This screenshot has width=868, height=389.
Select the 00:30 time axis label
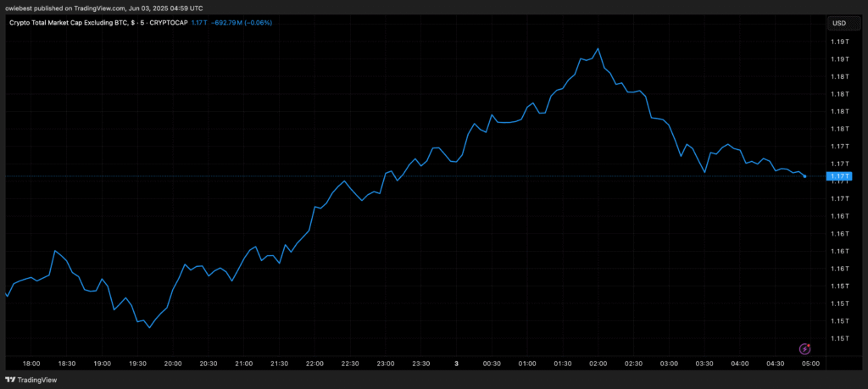coord(492,364)
